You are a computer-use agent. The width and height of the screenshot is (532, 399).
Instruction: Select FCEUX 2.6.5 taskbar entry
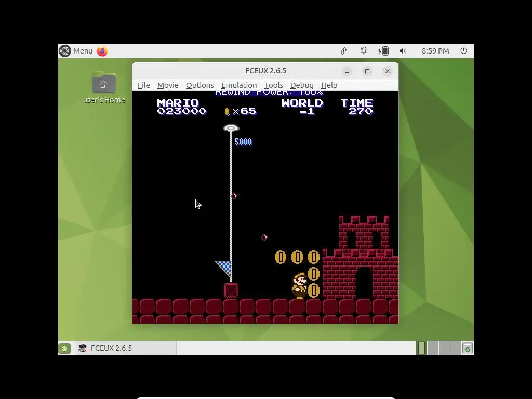pos(126,348)
